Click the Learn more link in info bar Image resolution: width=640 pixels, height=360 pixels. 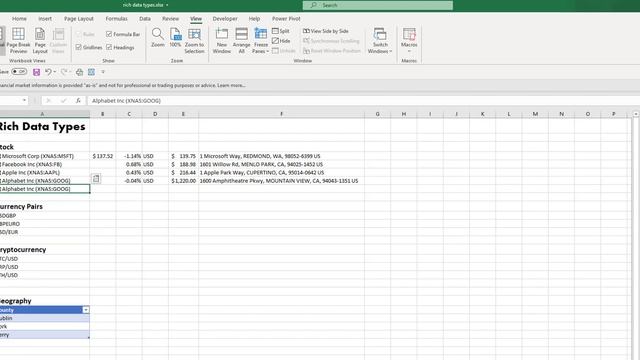click(231, 85)
